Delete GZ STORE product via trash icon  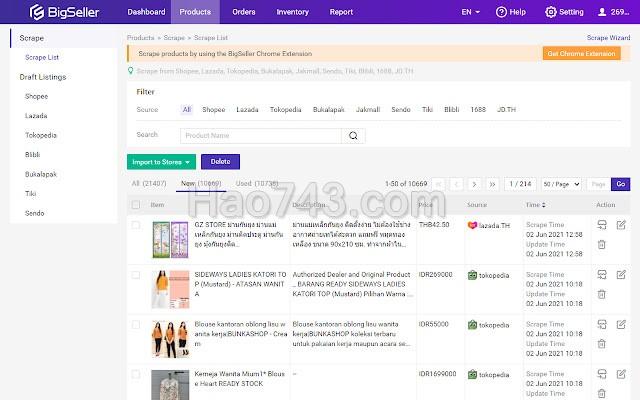click(601, 244)
